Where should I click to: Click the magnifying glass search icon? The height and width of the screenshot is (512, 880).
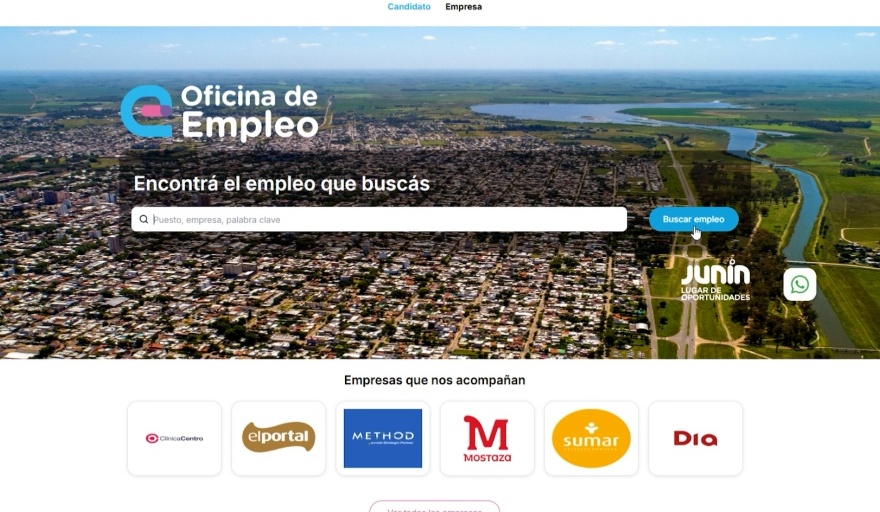[x=144, y=219]
